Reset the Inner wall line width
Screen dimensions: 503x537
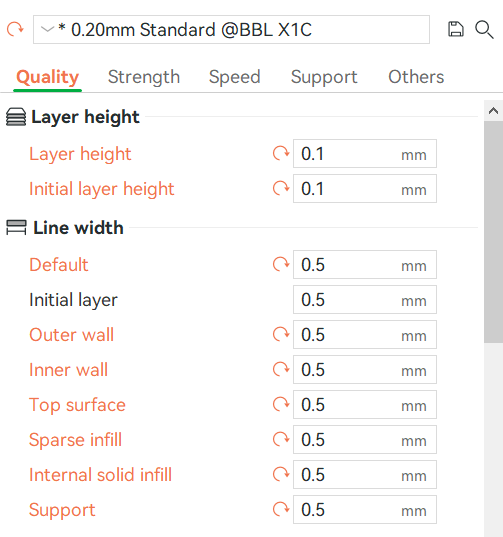tap(281, 370)
